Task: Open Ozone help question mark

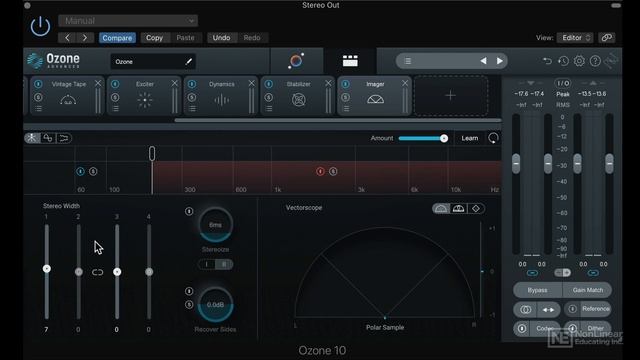Action: (x=595, y=61)
